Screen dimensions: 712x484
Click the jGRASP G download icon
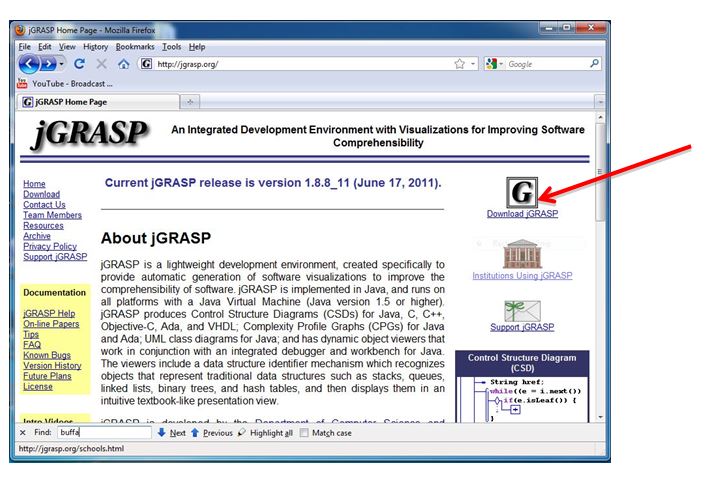pos(521,190)
